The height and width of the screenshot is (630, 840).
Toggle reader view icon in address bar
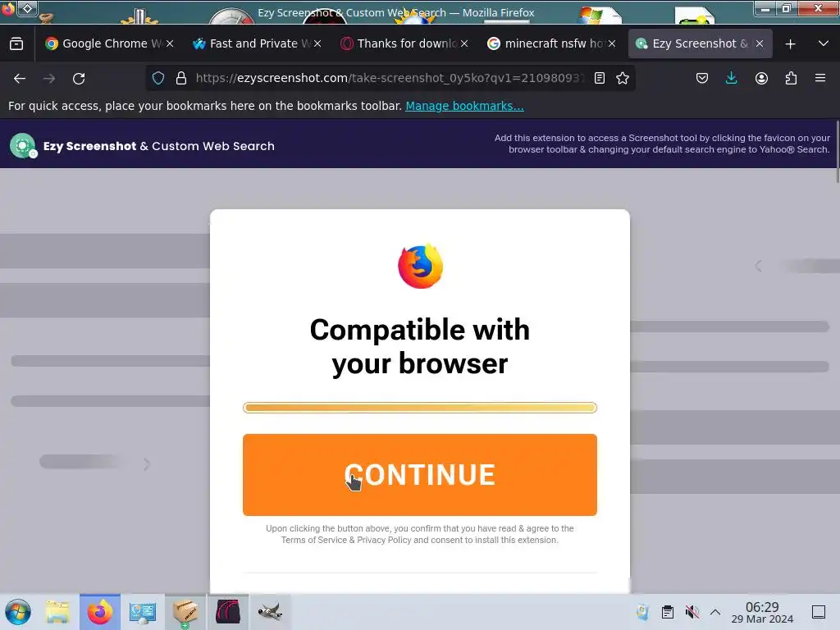pyautogui.click(x=600, y=78)
